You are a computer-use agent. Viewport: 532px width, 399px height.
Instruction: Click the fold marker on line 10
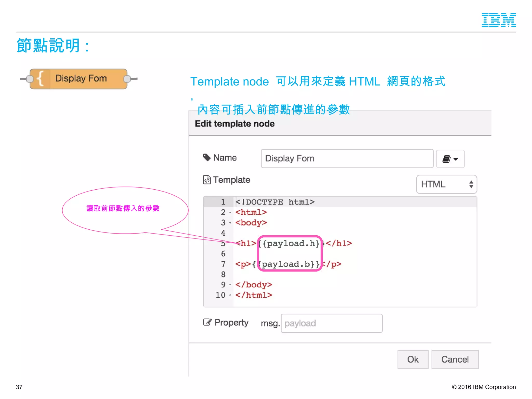(230, 295)
